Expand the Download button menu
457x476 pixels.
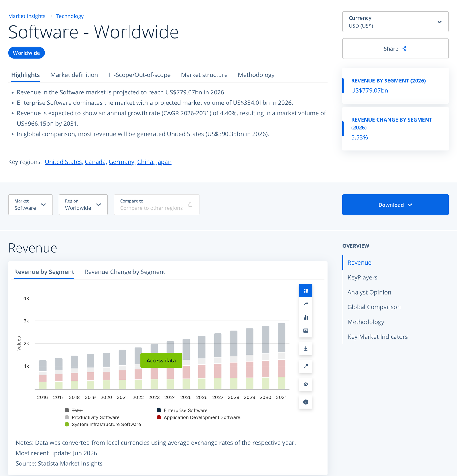[395, 205]
